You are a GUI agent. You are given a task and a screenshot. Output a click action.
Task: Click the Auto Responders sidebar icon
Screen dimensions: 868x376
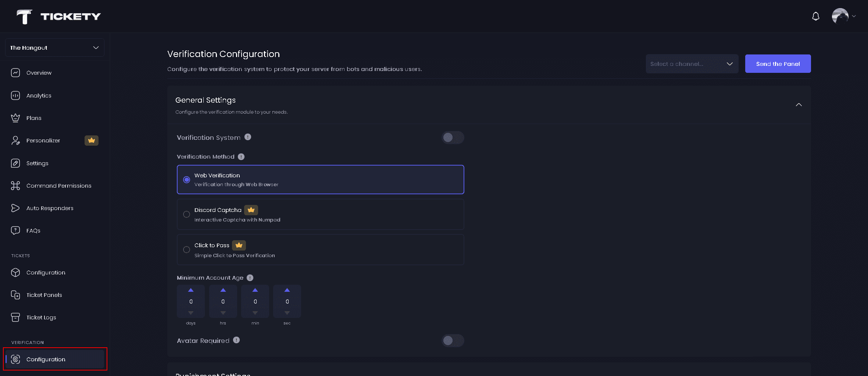coord(15,208)
